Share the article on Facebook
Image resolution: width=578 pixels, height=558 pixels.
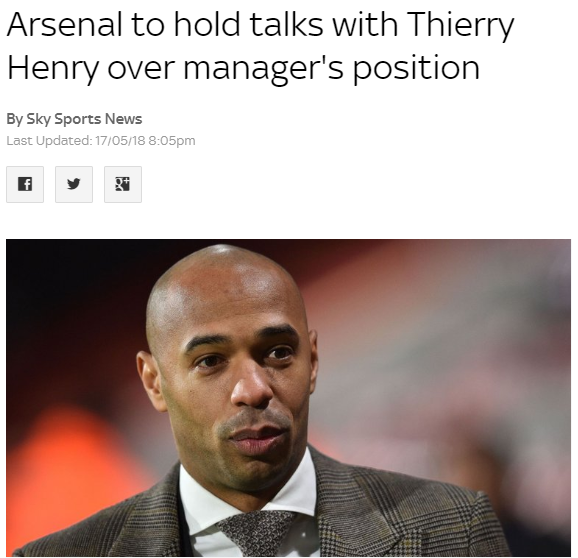click(x=25, y=184)
